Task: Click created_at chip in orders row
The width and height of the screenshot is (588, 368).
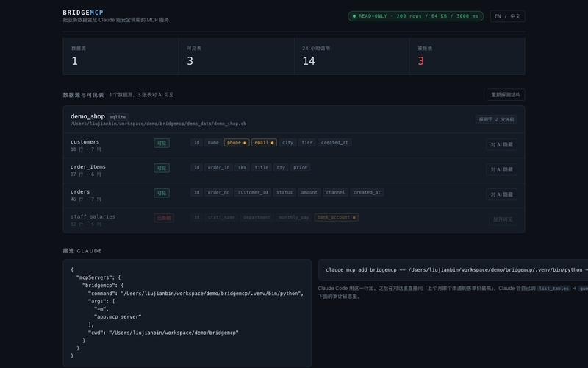Action: (x=367, y=192)
